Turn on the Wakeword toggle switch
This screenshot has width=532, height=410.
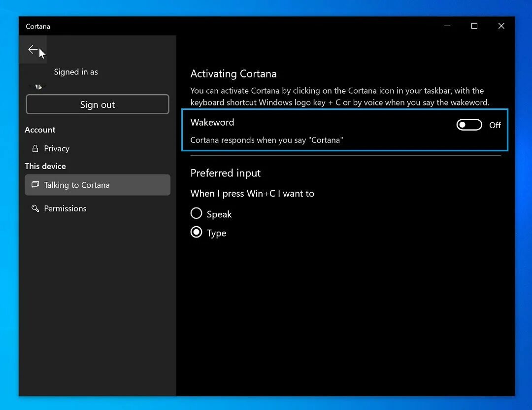[x=469, y=125]
